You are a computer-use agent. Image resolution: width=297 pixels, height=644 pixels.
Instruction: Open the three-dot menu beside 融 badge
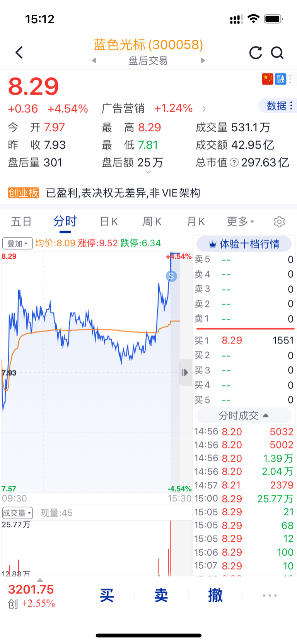click(290, 79)
